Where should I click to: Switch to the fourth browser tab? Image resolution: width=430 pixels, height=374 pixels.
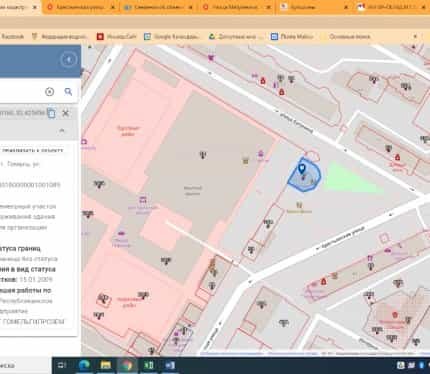(237, 7)
